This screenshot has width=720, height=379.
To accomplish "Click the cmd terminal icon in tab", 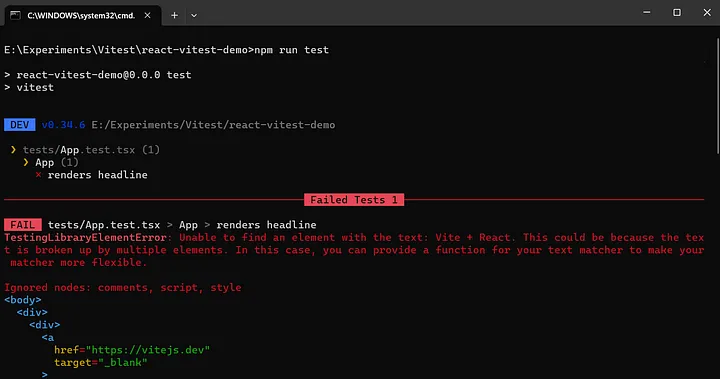I will [x=15, y=16].
